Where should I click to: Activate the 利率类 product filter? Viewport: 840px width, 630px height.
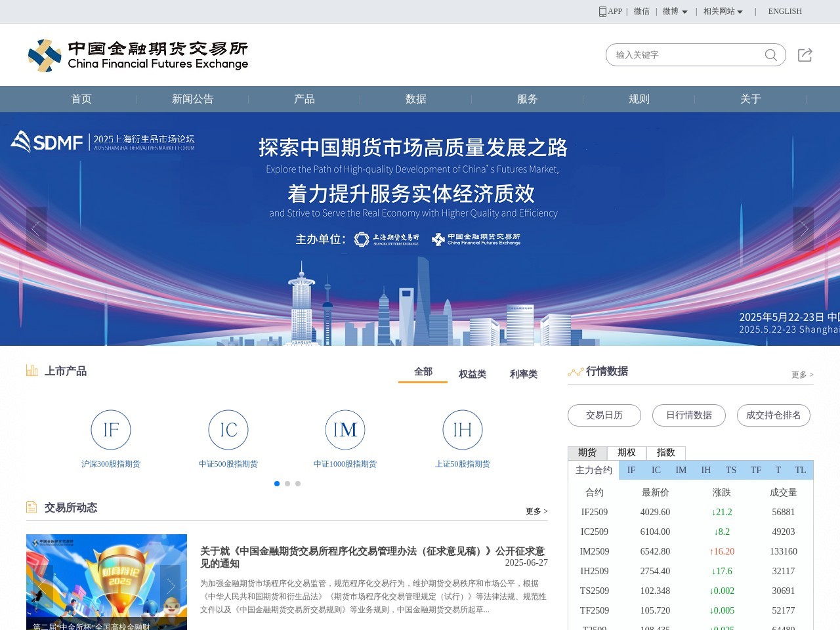click(523, 373)
